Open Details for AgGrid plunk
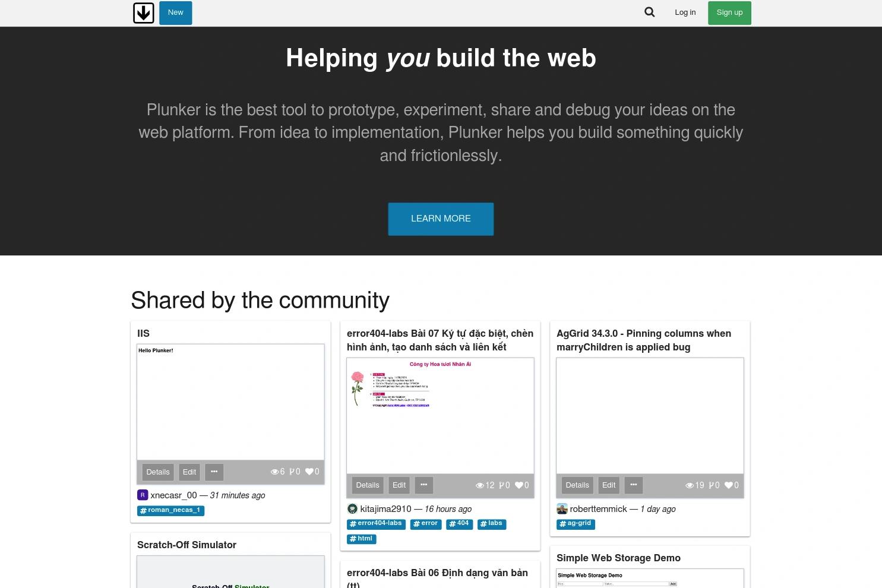The image size is (882, 588). coord(577,485)
